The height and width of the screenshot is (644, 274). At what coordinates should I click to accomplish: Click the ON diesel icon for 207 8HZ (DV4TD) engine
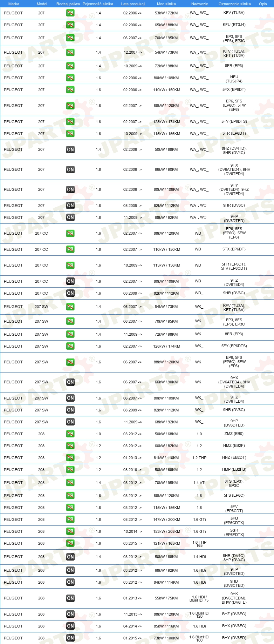tap(70, 150)
